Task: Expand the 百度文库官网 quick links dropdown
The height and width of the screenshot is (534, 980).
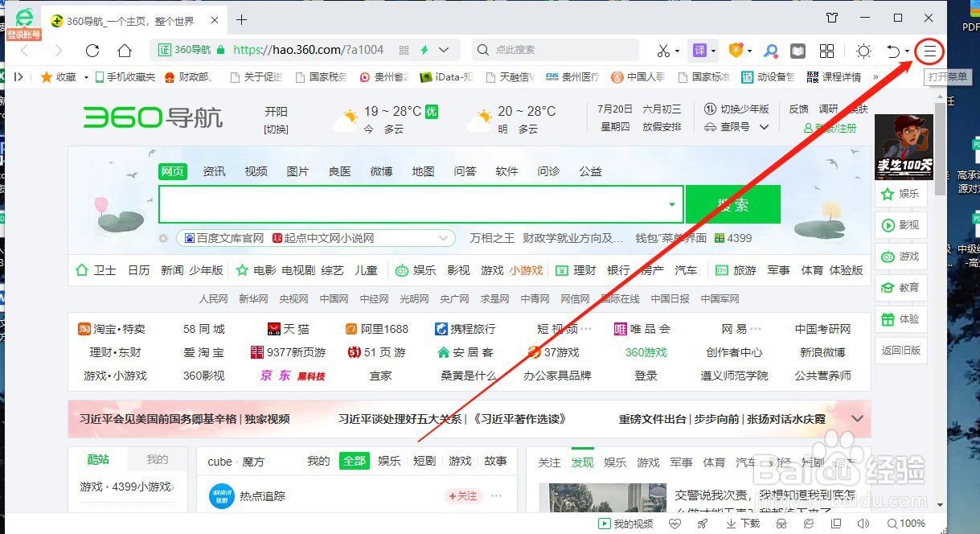Action: click(443, 239)
